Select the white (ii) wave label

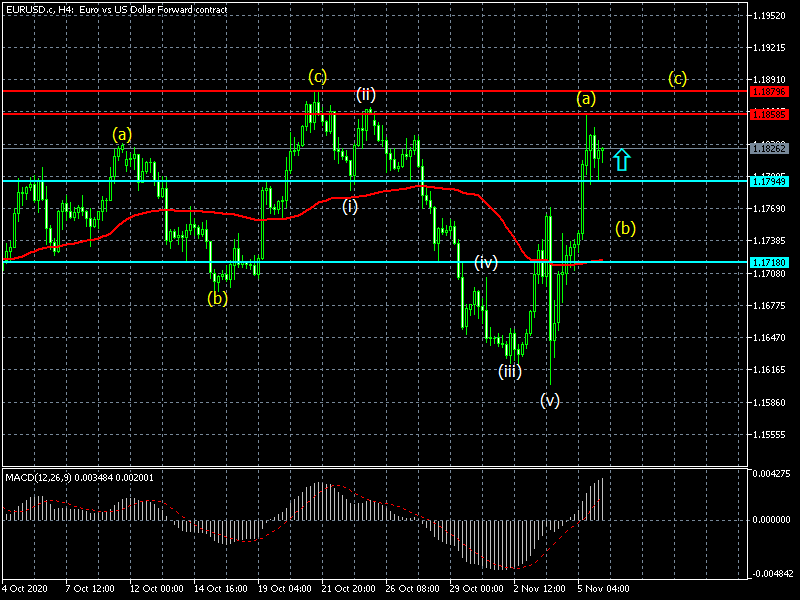click(366, 95)
